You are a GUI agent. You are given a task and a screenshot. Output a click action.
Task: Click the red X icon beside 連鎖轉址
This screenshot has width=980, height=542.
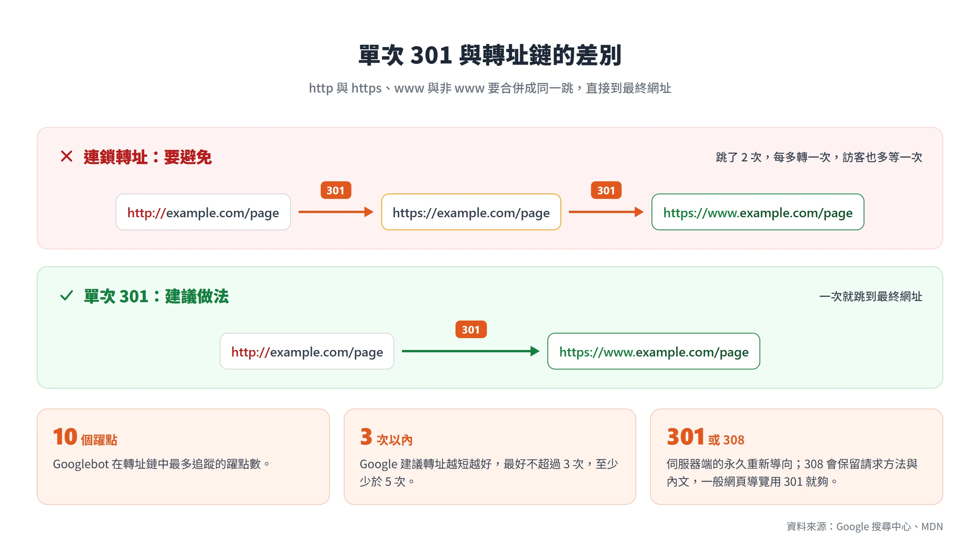pyautogui.click(x=67, y=156)
